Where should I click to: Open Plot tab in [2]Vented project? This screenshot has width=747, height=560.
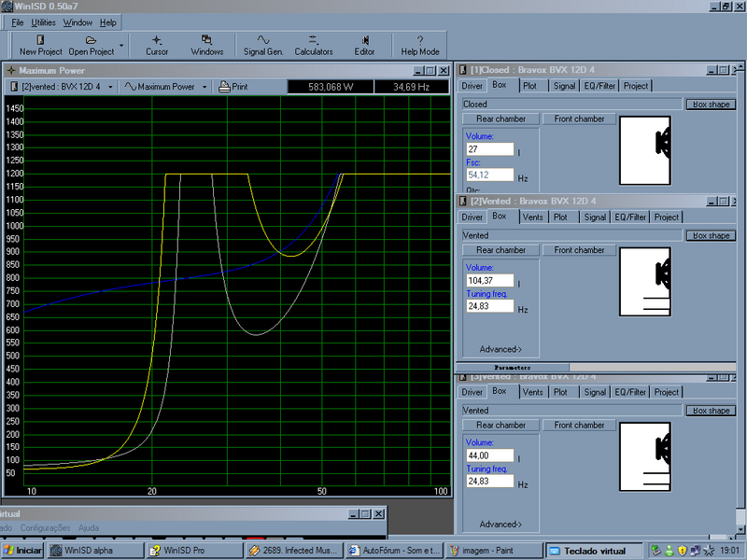pos(560,217)
